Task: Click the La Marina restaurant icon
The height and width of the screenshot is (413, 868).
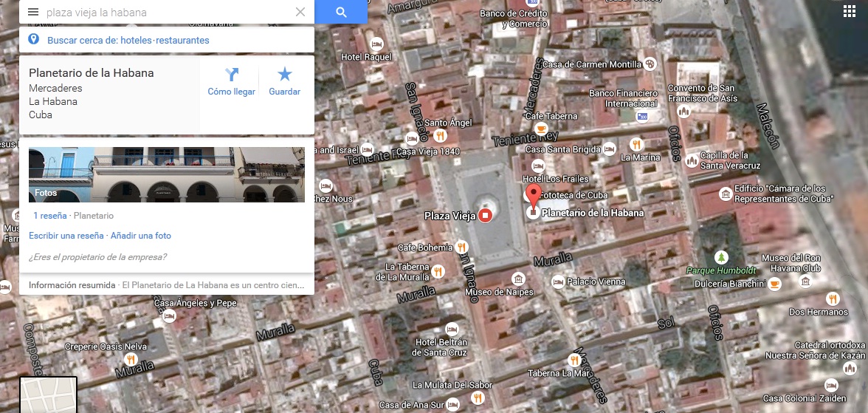Action: pos(636,145)
